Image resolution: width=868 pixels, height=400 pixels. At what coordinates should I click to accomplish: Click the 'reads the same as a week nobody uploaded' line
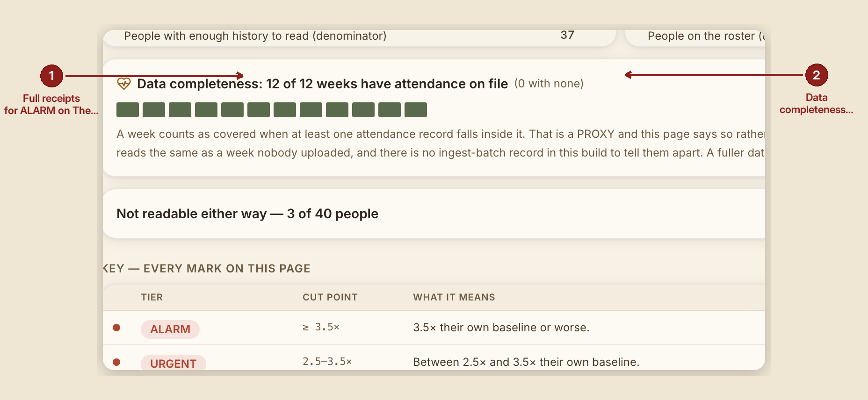441,153
